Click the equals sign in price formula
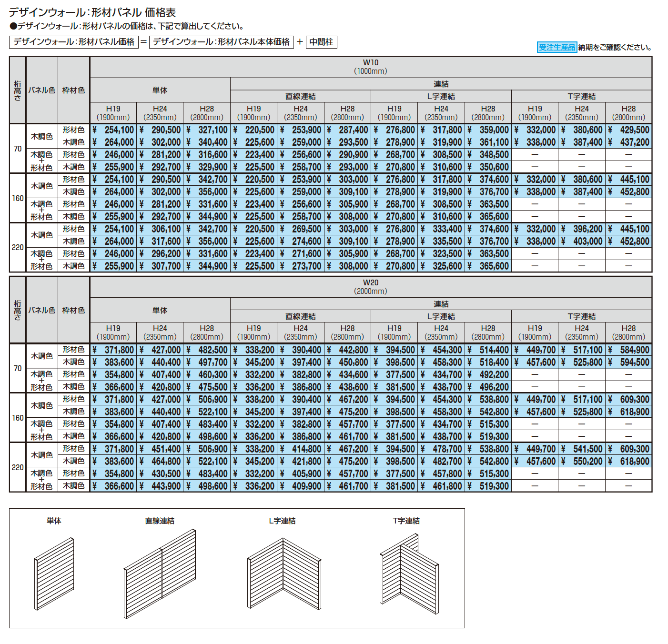 tap(143, 42)
